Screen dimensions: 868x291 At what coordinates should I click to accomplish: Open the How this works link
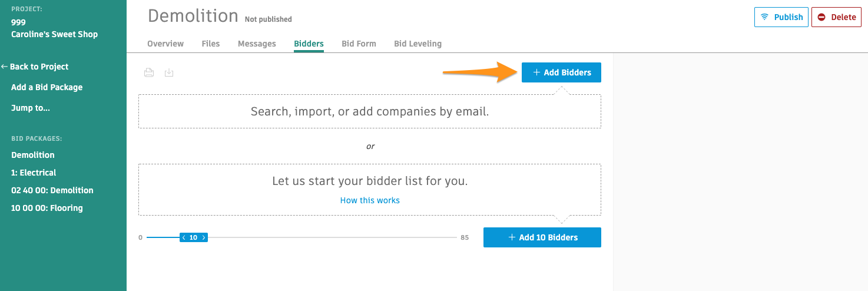[x=370, y=200]
